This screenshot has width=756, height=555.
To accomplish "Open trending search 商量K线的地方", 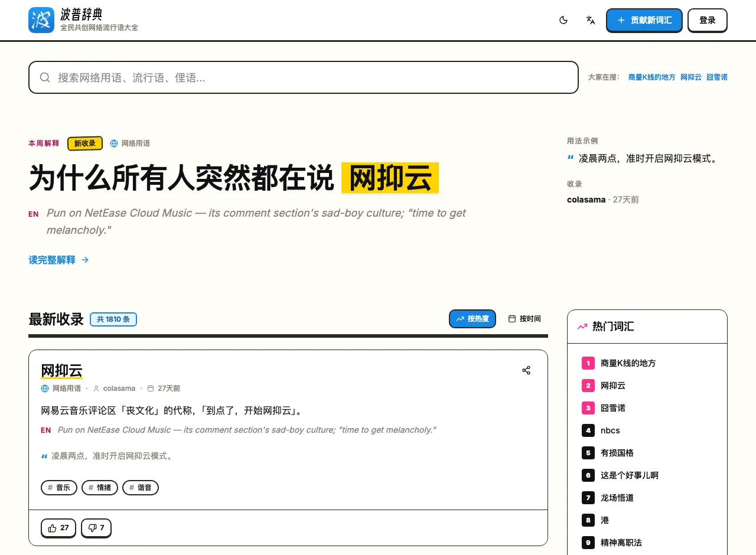I will click(651, 77).
